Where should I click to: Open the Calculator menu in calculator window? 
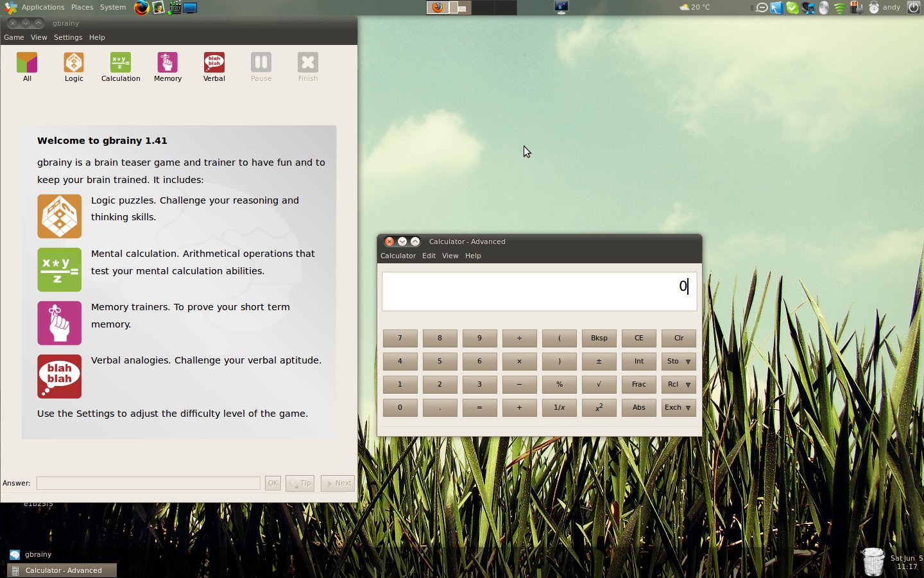[x=398, y=256]
